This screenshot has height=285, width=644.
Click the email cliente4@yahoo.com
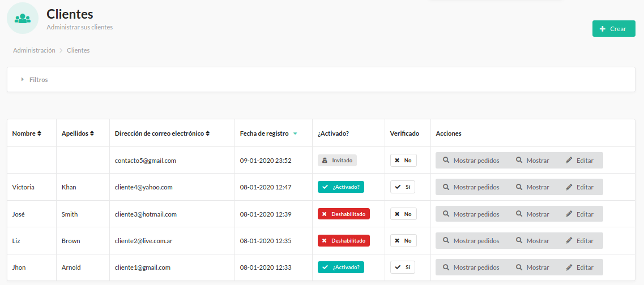pyautogui.click(x=144, y=187)
